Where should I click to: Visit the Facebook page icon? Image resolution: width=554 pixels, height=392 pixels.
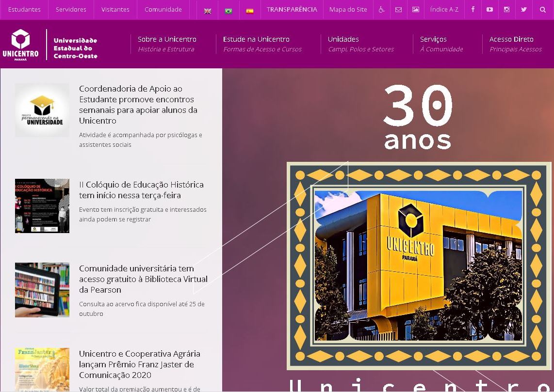point(473,10)
